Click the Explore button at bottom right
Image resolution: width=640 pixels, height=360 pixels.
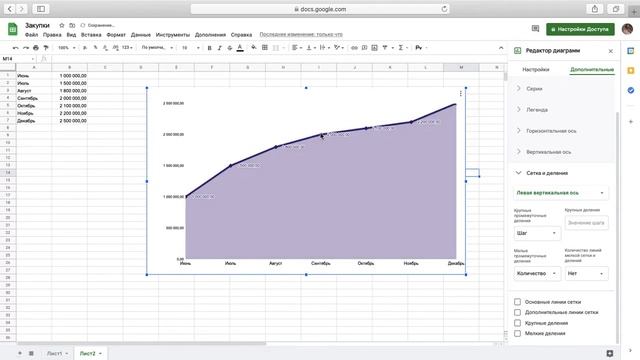[610, 353]
